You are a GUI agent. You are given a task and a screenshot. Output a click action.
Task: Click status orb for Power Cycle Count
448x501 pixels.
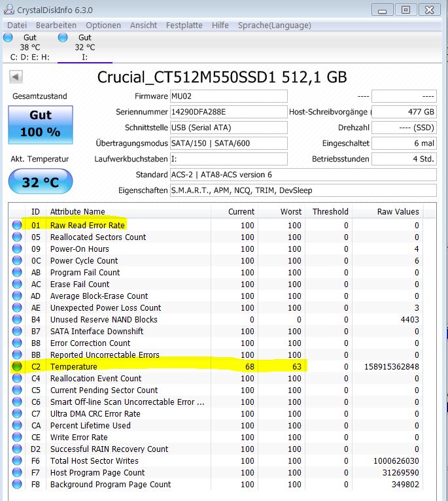(17, 261)
